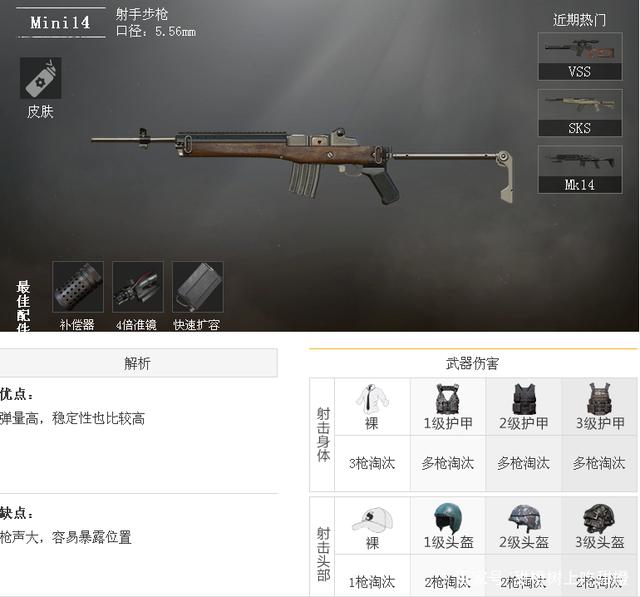This screenshot has width=640, height=597.
Task: Click the Mini14 rifle main image
Action: point(302,165)
